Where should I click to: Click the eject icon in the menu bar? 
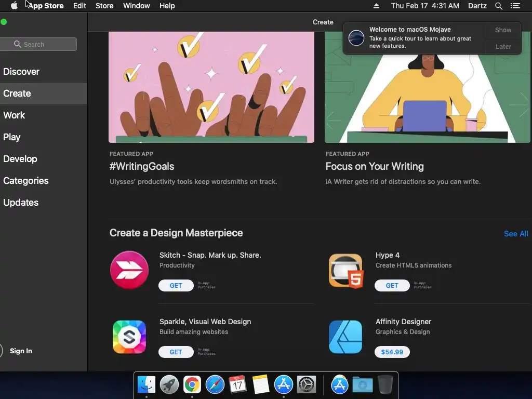tap(376, 6)
